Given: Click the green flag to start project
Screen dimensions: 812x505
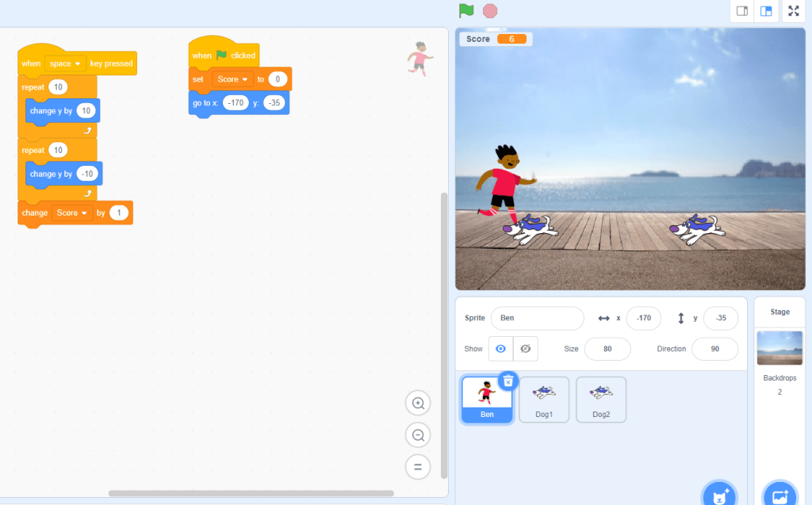Looking at the screenshot, I should point(466,11).
